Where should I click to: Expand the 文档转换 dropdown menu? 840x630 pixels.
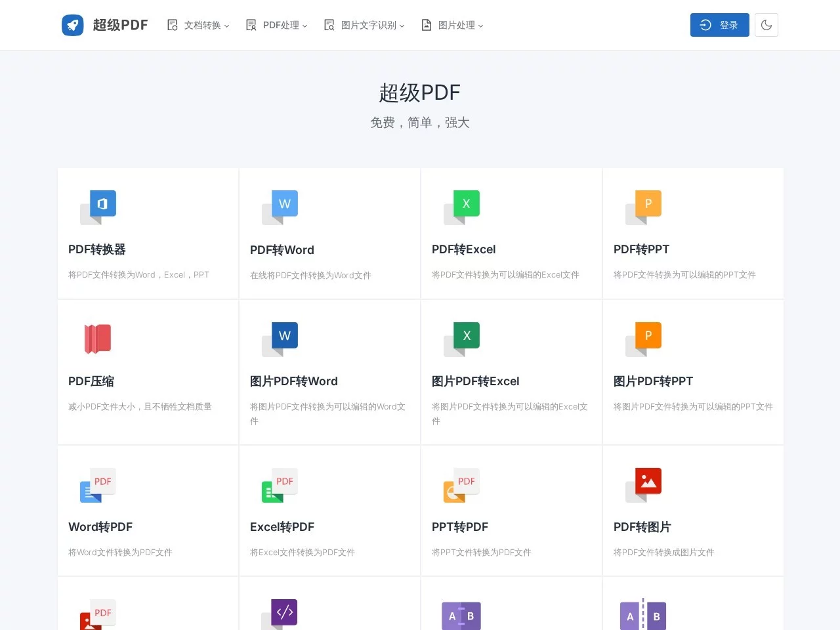[198, 25]
